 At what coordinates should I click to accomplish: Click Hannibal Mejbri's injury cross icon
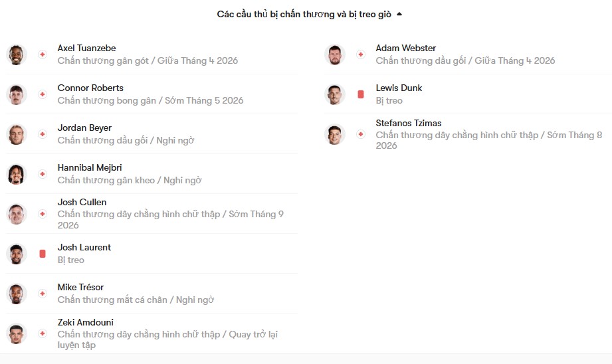pyautogui.click(x=43, y=174)
